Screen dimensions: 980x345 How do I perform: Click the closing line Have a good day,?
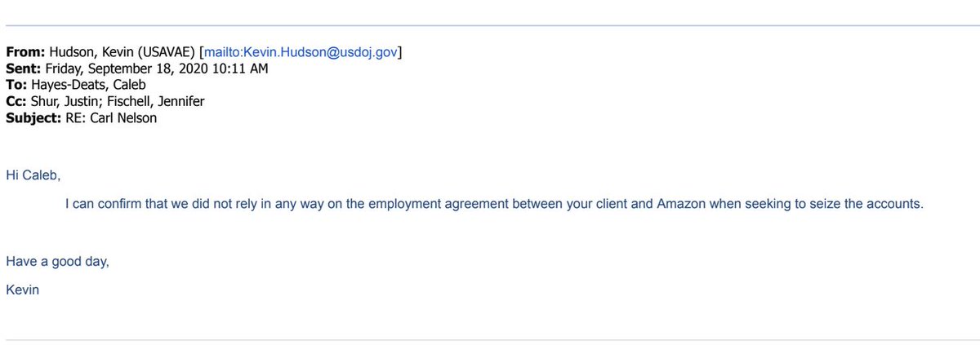pyautogui.click(x=57, y=261)
